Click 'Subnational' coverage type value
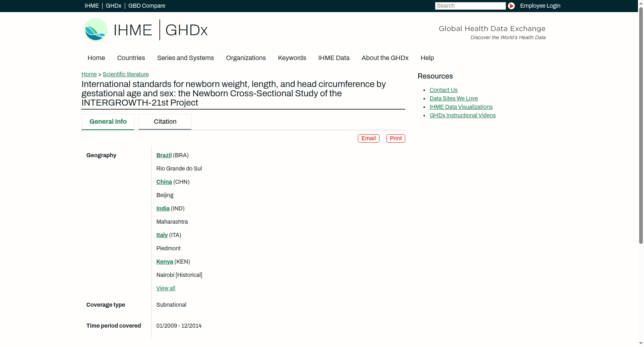This screenshot has width=644, height=347. pos(171,305)
